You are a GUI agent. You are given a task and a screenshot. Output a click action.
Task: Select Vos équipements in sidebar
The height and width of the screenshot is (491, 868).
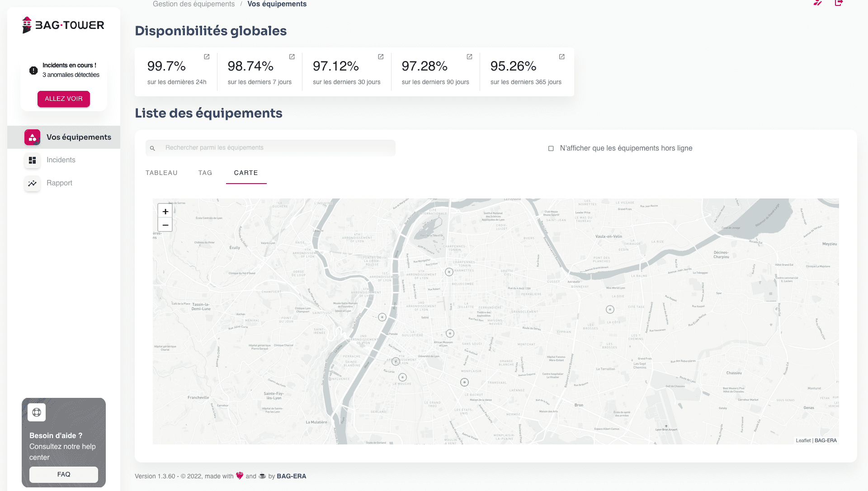(x=79, y=137)
